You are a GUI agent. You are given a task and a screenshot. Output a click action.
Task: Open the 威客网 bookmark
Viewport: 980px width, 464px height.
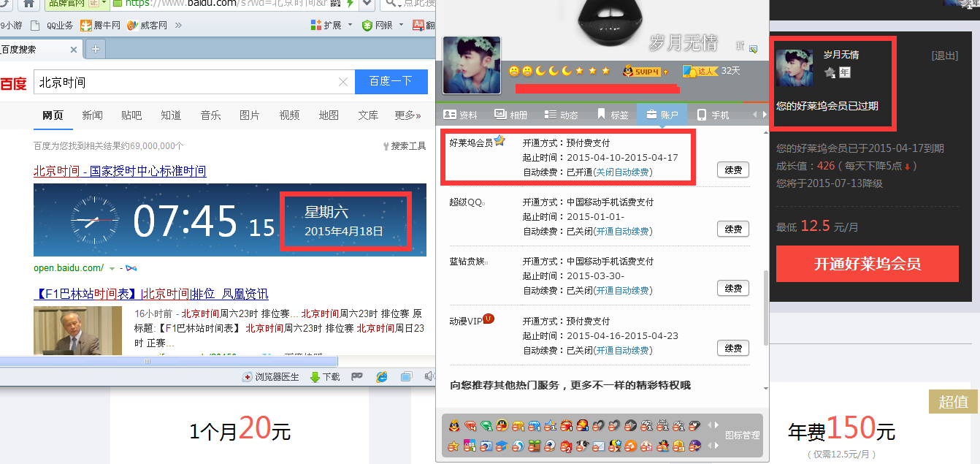[x=148, y=26]
